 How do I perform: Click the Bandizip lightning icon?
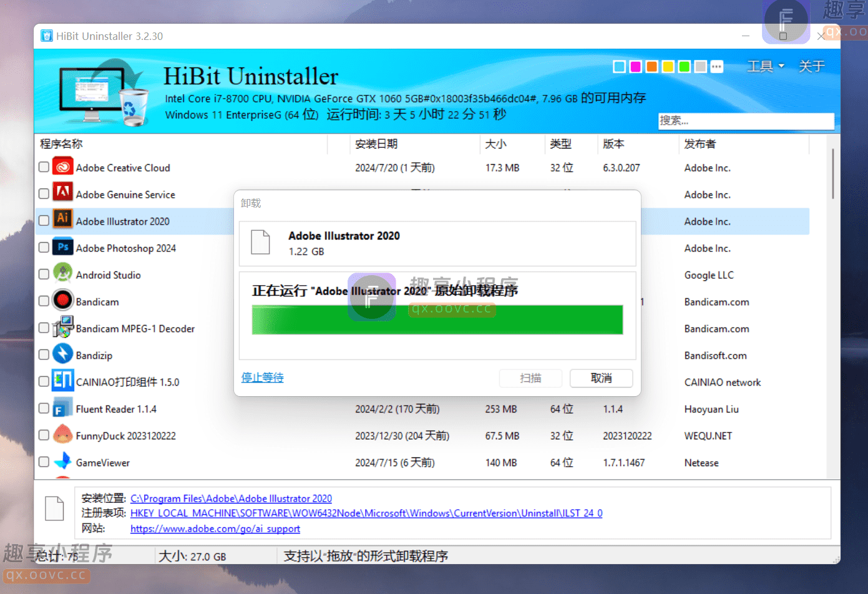(63, 354)
